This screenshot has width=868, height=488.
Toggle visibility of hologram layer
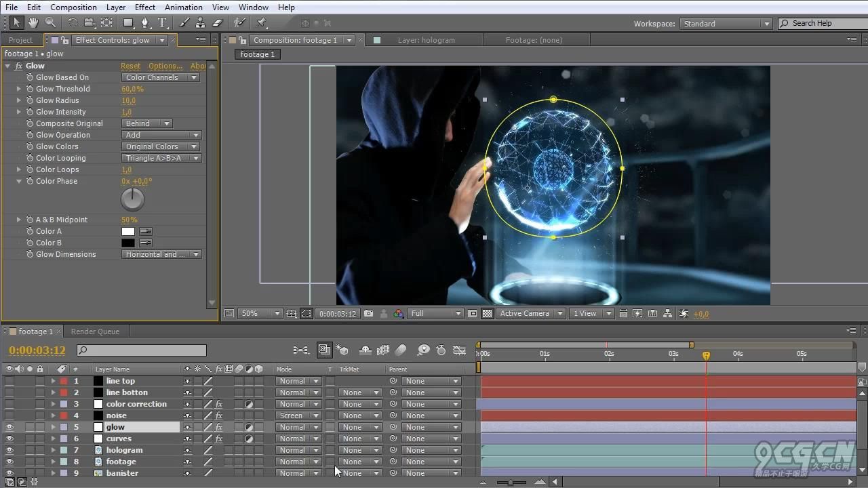click(x=9, y=450)
